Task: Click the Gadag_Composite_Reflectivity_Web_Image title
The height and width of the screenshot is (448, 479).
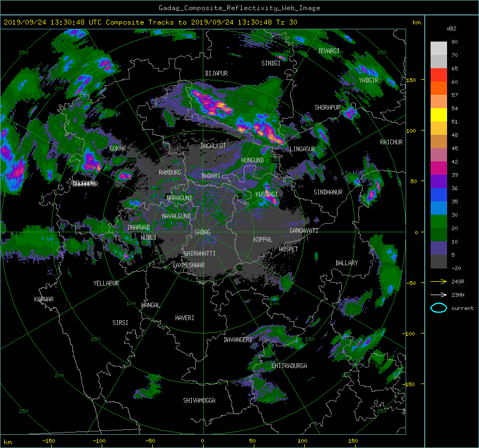Action: 239,8
